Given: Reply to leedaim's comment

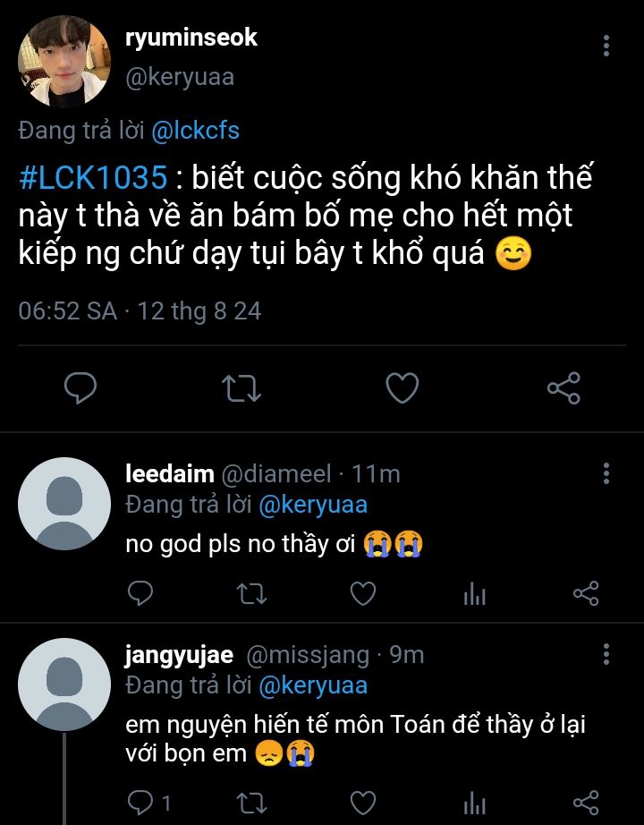Looking at the screenshot, I should pos(141,592).
